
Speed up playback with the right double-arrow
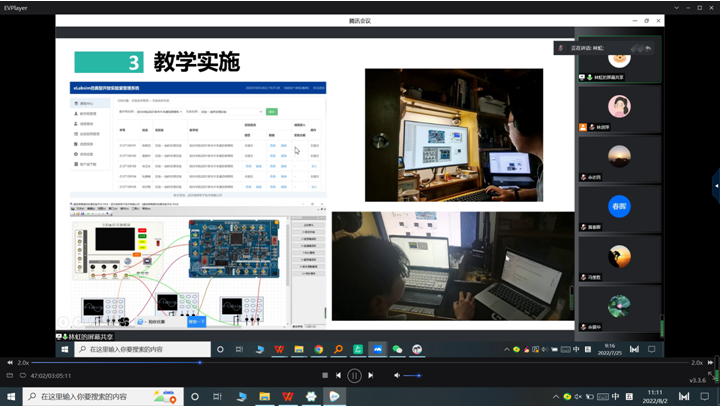(x=710, y=362)
